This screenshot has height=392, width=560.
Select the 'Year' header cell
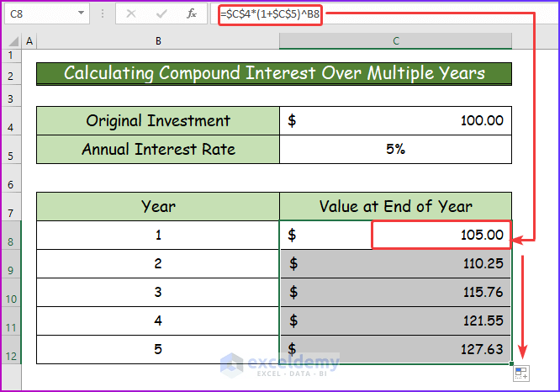[158, 207]
